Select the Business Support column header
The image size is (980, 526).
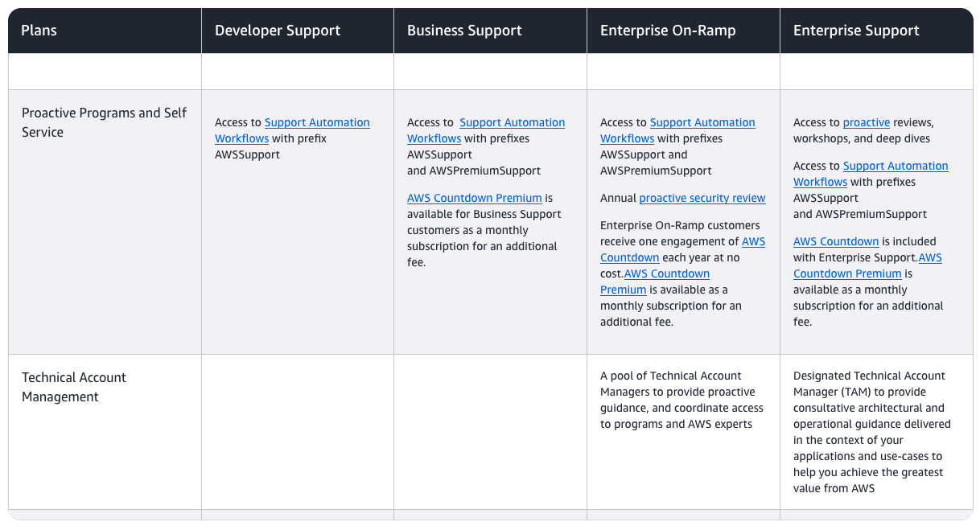[464, 31]
